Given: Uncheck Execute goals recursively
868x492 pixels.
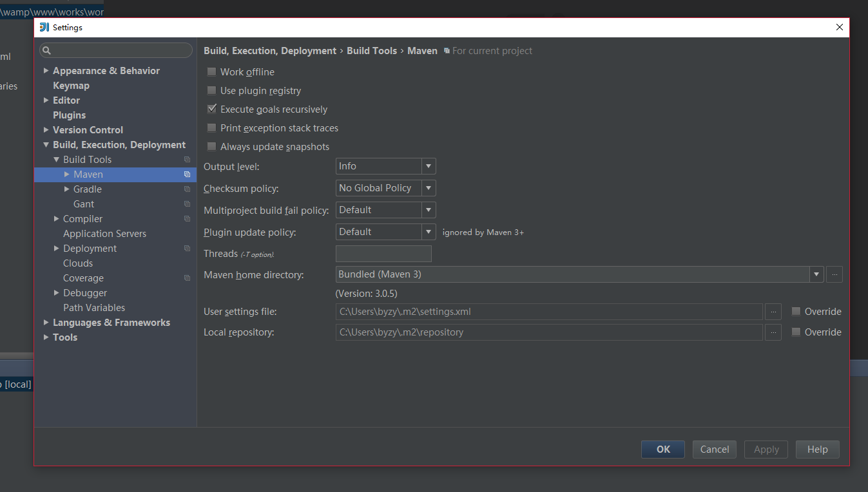Looking at the screenshot, I should (x=211, y=109).
